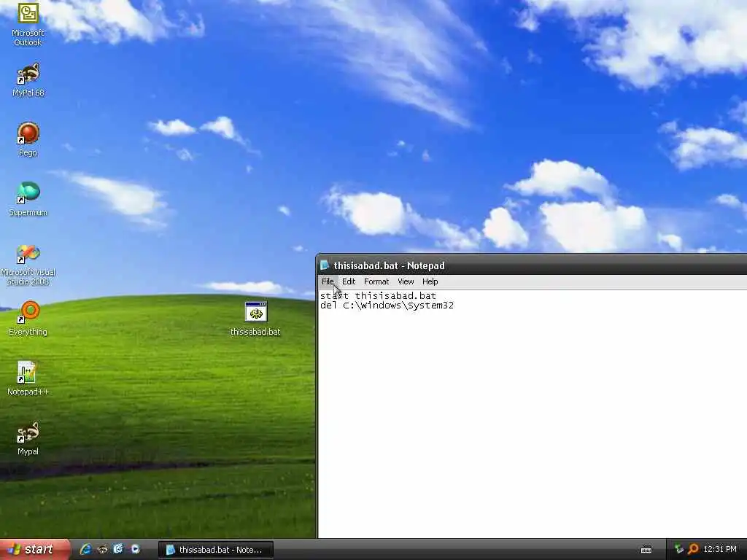Launch the raccoon Mypal Quick Launch icon
The width and height of the screenshot is (747, 560).
pyautogui.click(x=102, y=550)
